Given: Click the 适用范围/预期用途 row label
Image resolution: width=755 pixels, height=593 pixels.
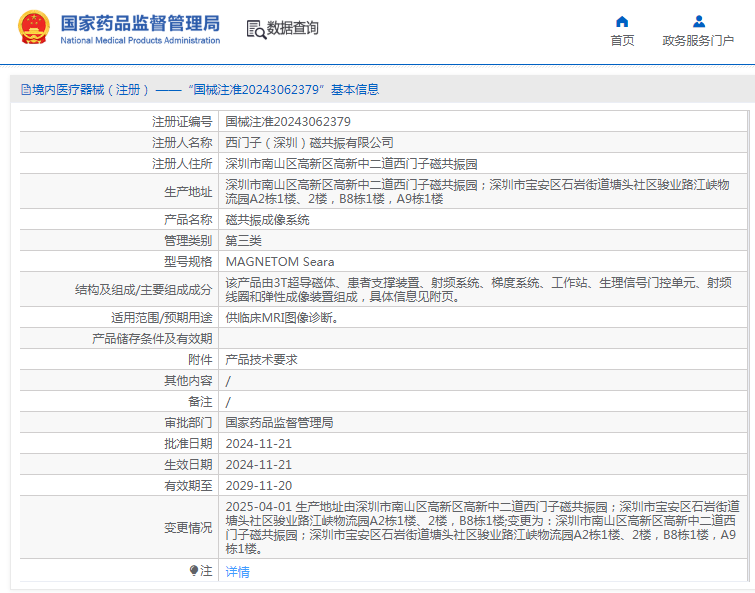Looking at the screenshot, I should 162,318.
